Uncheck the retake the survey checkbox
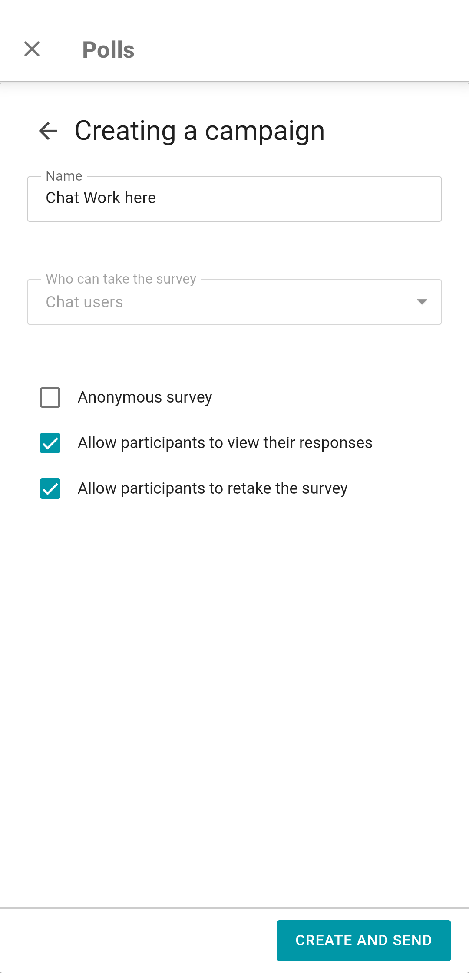 coord(50,488)
